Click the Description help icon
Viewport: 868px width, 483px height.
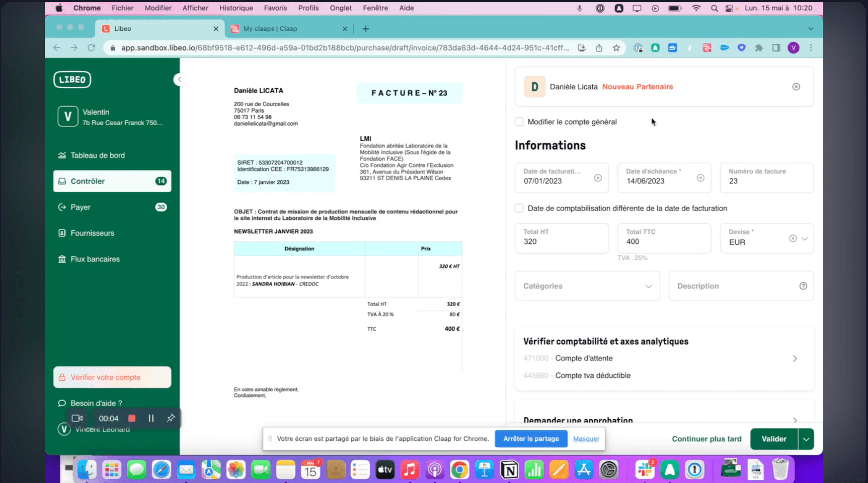(803, 286)
